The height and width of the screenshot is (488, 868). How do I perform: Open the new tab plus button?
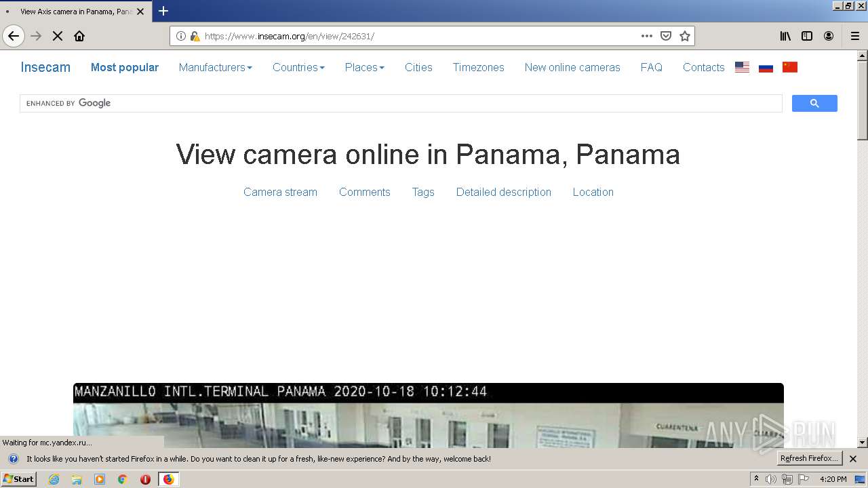click(163, 11)
